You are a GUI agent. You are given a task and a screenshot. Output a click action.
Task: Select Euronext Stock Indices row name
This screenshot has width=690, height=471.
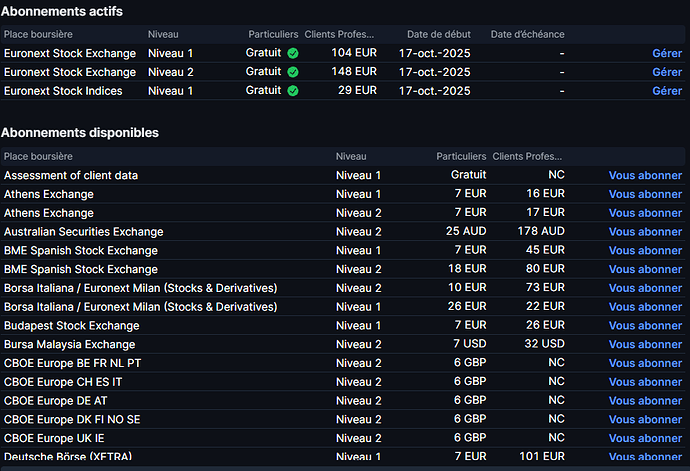coord(63,91)
